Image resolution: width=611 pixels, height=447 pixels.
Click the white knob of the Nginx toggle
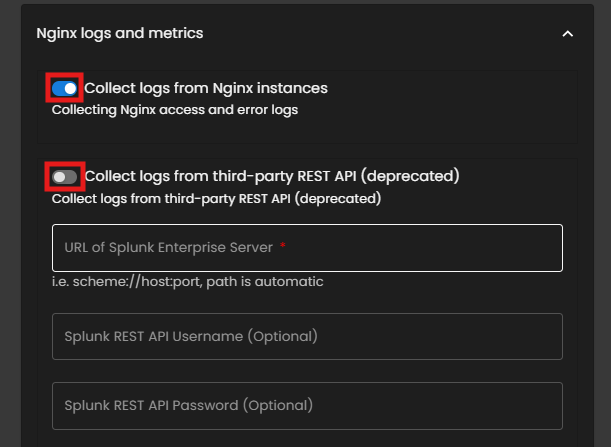pos(70,89)
